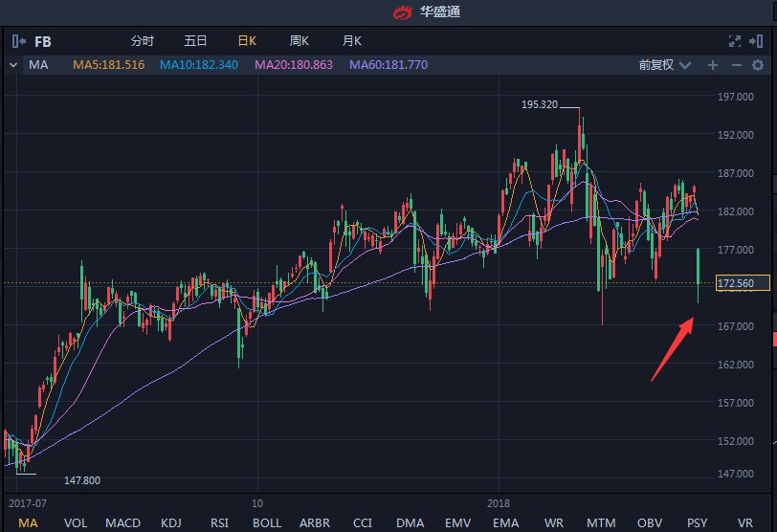Click the panel layout icon at top right

tap(760, 41)
